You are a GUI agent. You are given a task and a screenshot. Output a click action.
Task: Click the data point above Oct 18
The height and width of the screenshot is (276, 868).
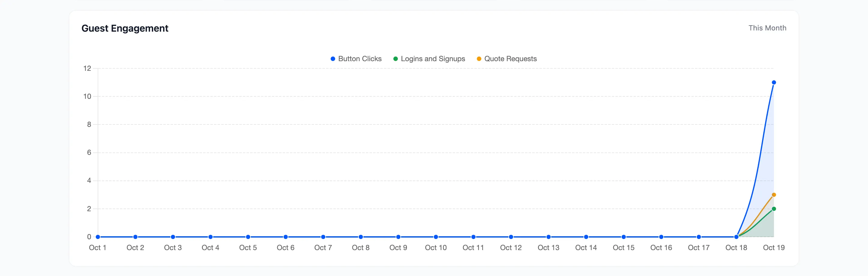coord(736,237)
